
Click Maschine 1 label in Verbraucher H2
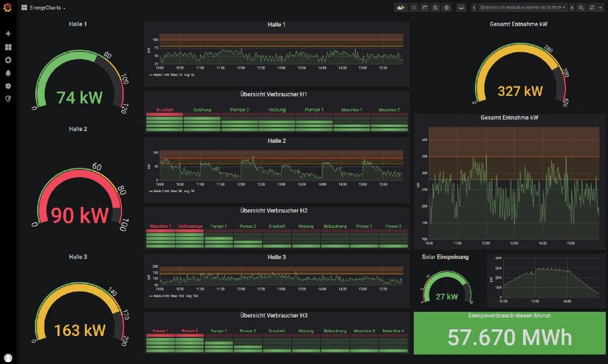pos(160,227)
